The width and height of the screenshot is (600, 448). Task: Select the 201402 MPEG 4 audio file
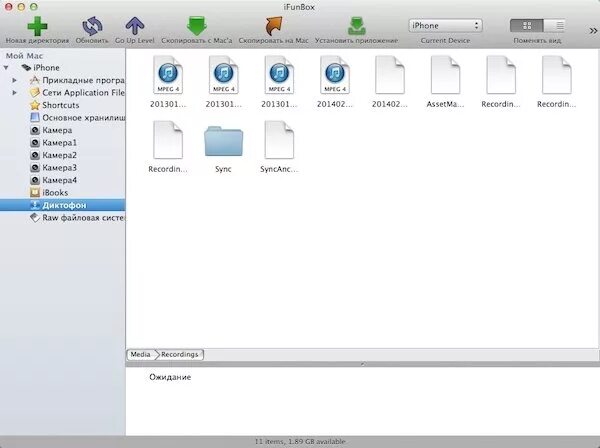[335, 82]
